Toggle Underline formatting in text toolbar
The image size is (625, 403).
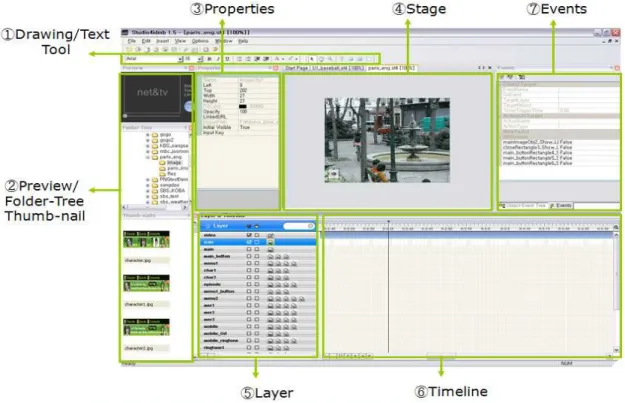coord(227,59)
